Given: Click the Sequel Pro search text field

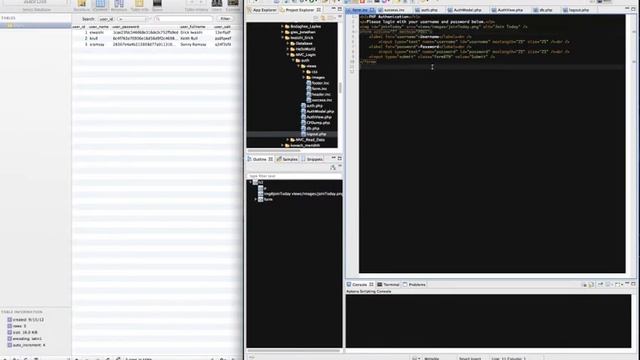Looking at the screenshot, I should (184, 19).
